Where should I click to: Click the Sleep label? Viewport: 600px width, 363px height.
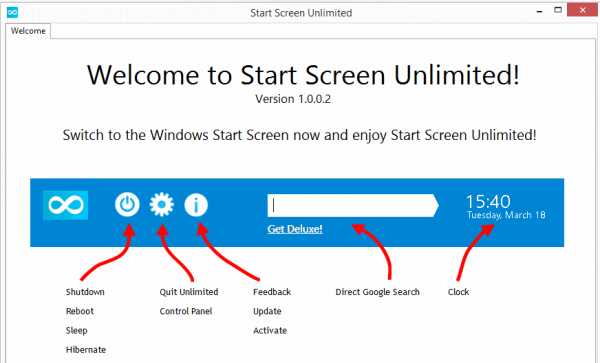77,330
